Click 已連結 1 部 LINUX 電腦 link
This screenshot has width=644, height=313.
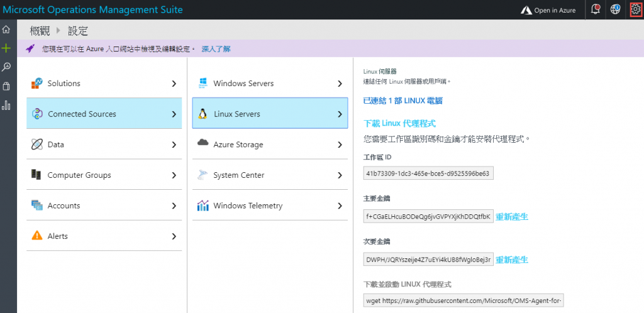(x=403, y=101)
